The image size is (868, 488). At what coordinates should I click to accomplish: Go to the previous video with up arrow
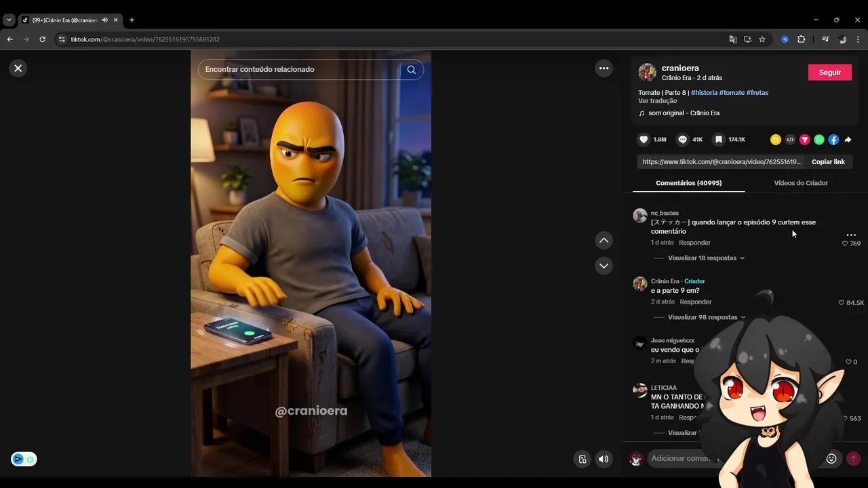tap(604, 241)
